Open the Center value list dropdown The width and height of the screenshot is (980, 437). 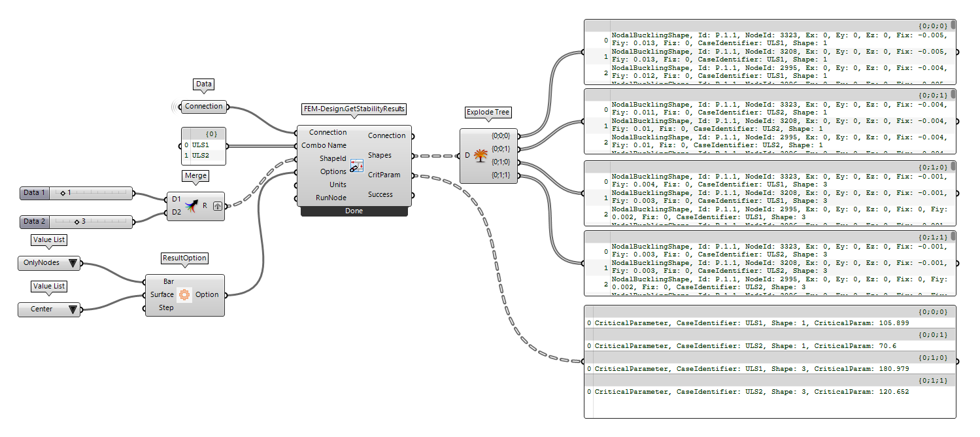pyautogui.click(x=72, y=309)
